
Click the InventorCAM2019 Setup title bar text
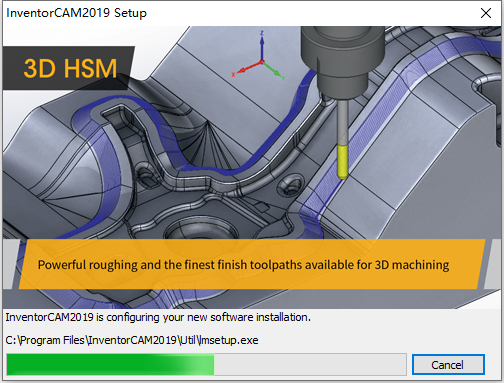[x=76, y=13]
